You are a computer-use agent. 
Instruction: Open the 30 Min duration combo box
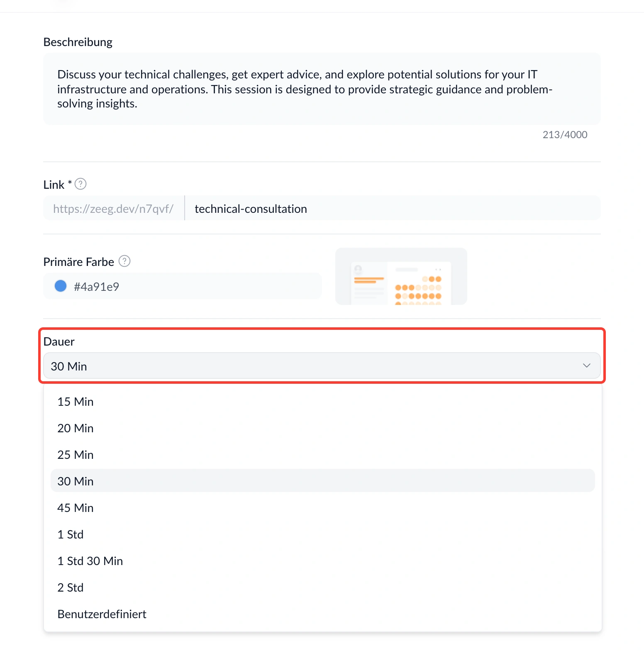point(322,366)
